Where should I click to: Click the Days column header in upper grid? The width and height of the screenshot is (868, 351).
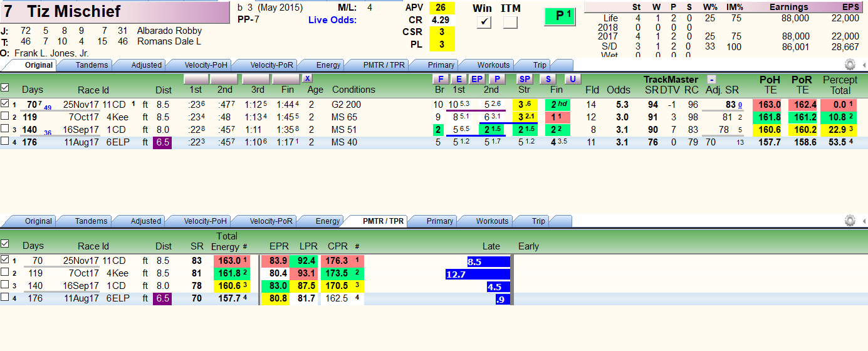(x=33, y=90)
